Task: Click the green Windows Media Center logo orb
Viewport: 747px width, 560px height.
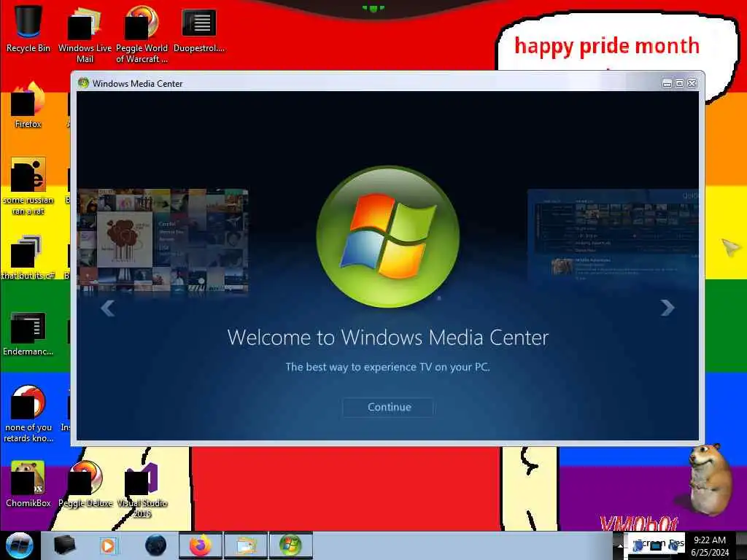Action: tap(388, 236)
